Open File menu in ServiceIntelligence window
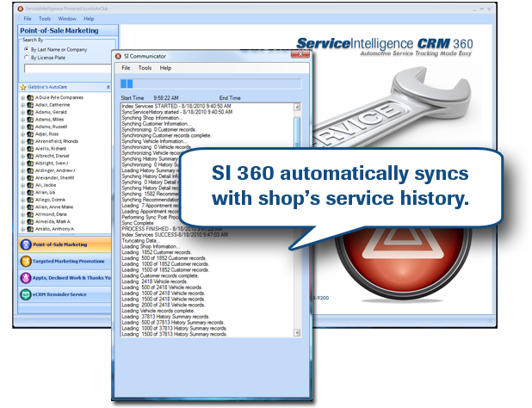The height and width of the screenshot is (408, 532). [28, 19]
